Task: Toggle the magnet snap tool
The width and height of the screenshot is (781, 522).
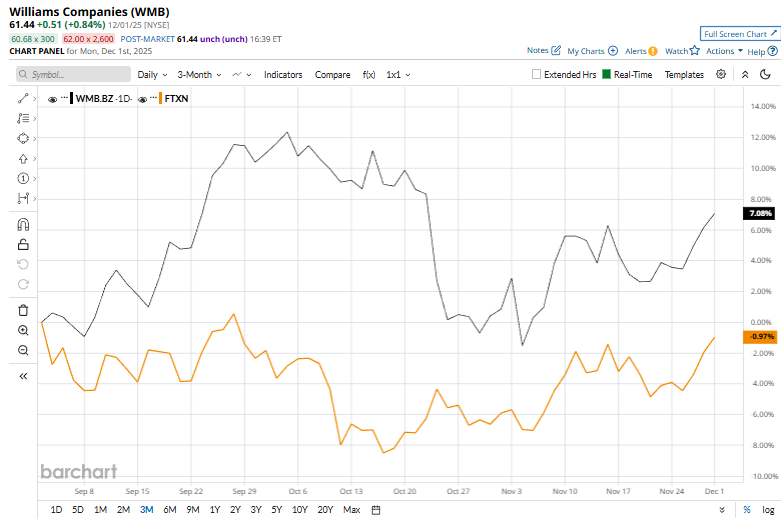Action: point(23,225)
